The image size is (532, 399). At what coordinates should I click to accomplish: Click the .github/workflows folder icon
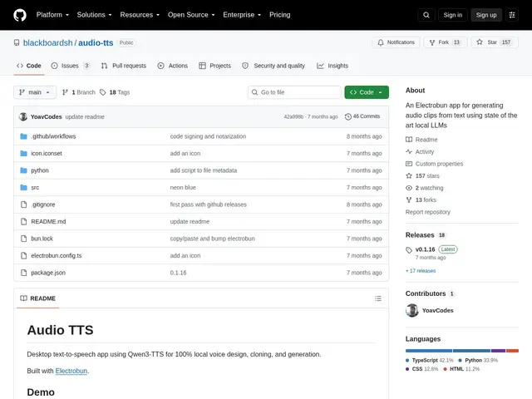[x=23, y=136]
